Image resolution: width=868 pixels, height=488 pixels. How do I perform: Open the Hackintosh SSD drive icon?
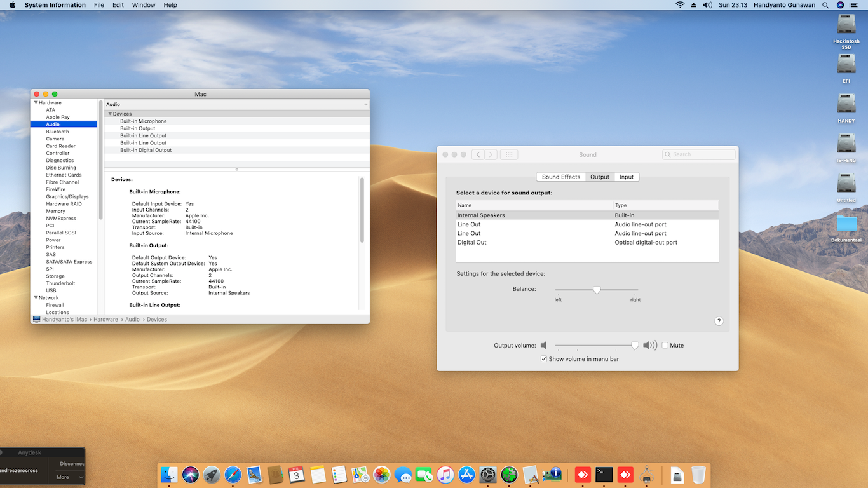tap(846, 25)
